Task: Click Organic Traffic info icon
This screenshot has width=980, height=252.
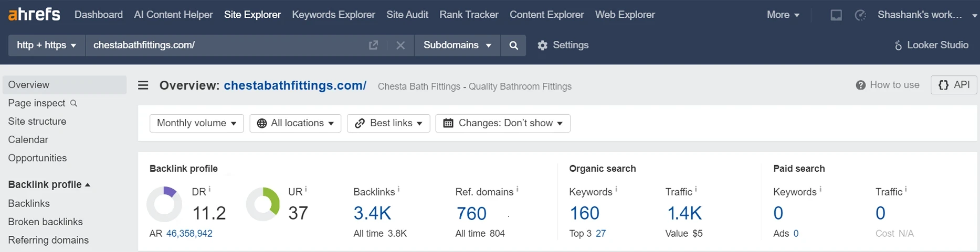Action: tap(696, 189)
